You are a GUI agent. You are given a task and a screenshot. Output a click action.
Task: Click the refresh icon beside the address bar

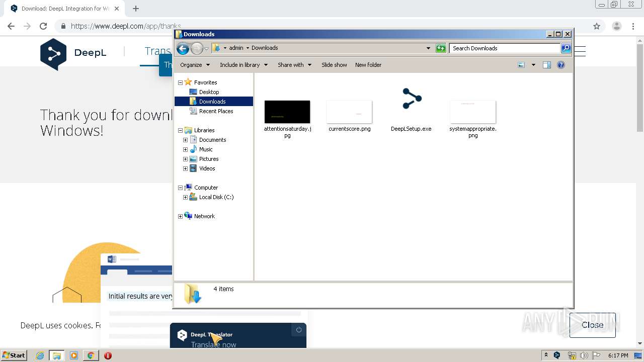441,48
